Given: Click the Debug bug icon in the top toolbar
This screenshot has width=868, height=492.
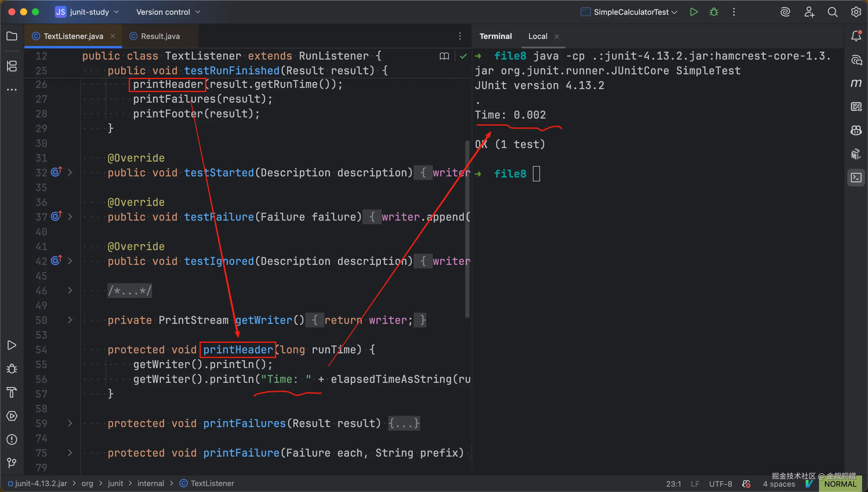Looking at the screenshot, I should [x=714, y=12].
